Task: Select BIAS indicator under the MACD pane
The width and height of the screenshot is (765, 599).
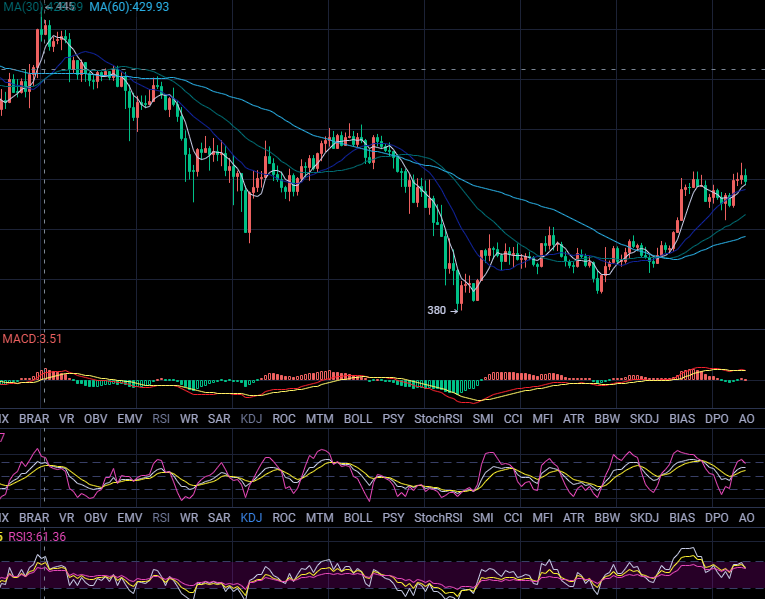Action: click(682, 419)
